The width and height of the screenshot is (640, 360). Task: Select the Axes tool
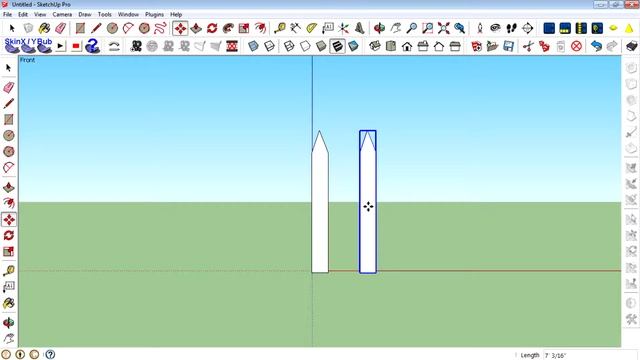point(343,28)
